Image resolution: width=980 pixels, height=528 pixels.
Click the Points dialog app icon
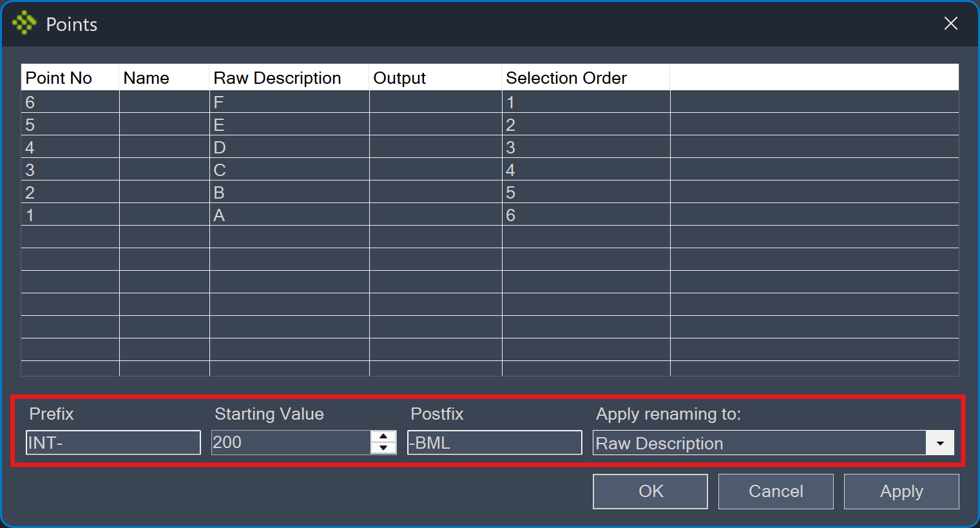(x=24, y=23)
